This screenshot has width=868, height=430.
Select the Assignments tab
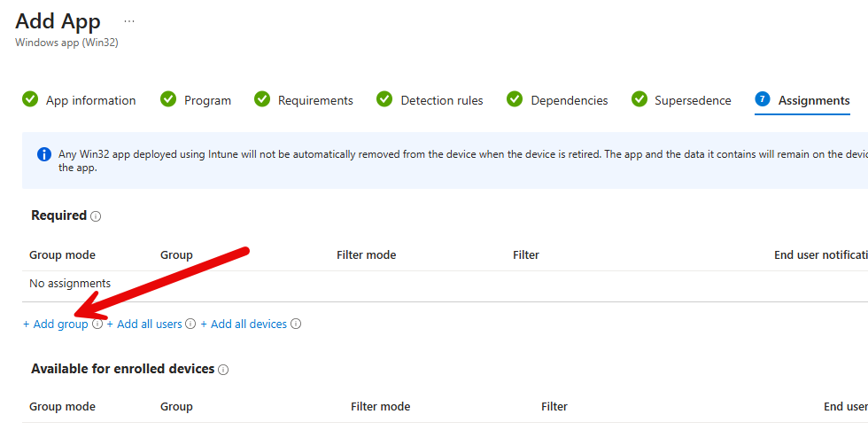(x=813, y=100)
